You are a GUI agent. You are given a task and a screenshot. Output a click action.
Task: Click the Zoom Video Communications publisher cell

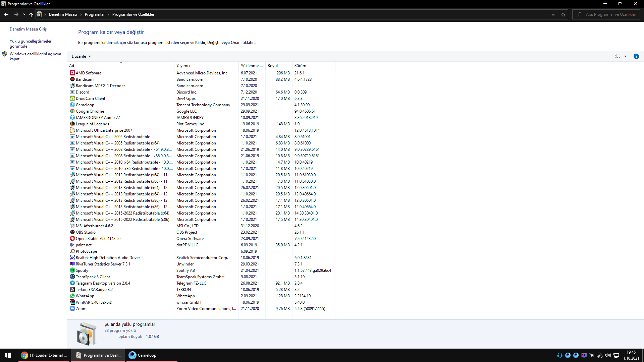coord(206,308)
